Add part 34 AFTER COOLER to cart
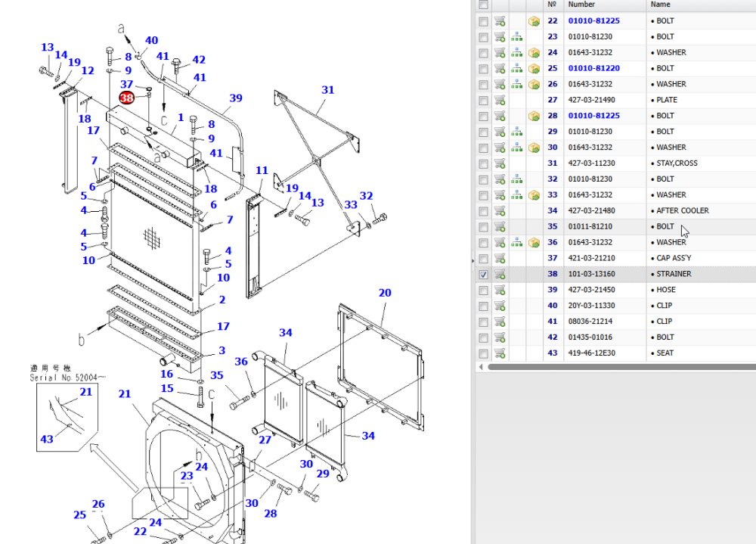Viewport: 756px width, 544px height. pyautogui.click(x=500, y=211)
